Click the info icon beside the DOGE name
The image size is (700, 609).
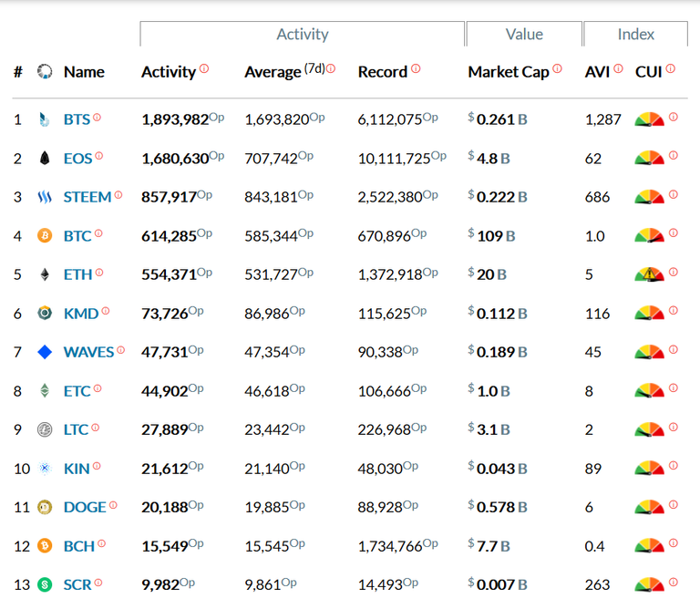[x=113, y=505]
